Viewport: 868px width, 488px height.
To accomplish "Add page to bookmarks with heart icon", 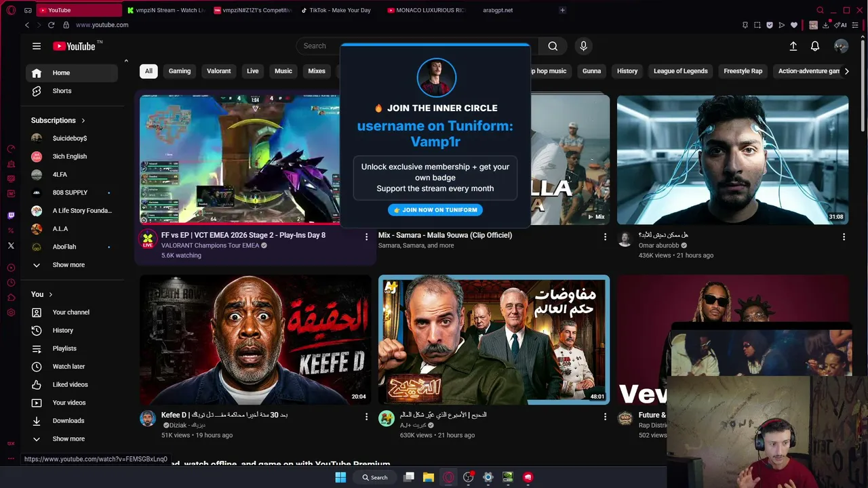I will [x=794, y=25].
